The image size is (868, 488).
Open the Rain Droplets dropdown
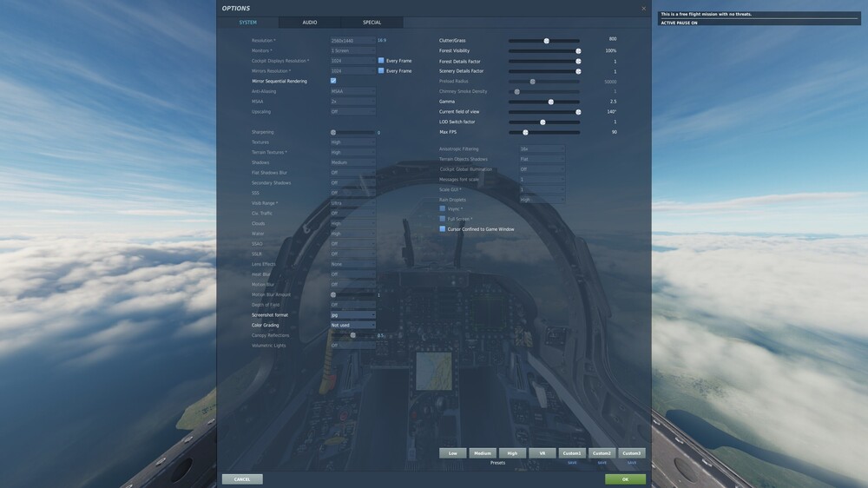pyautogui.click(x=542, y=200)
